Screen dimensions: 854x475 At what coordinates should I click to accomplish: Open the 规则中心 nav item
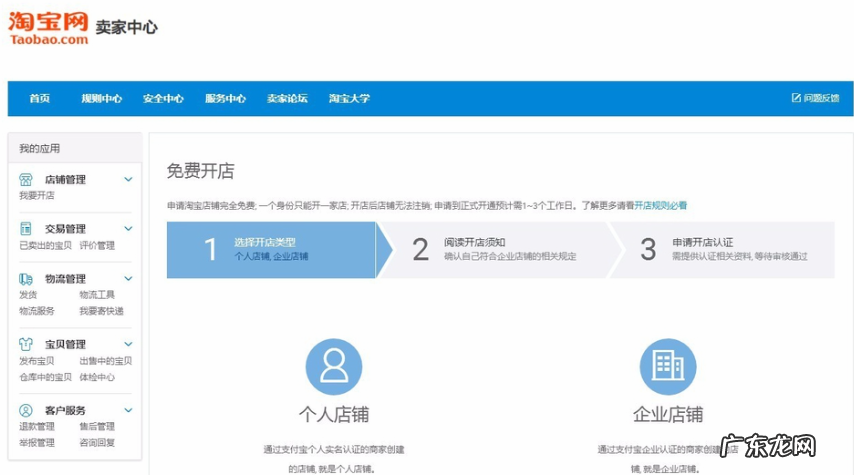pyautogui.click(x=101, y=99)
